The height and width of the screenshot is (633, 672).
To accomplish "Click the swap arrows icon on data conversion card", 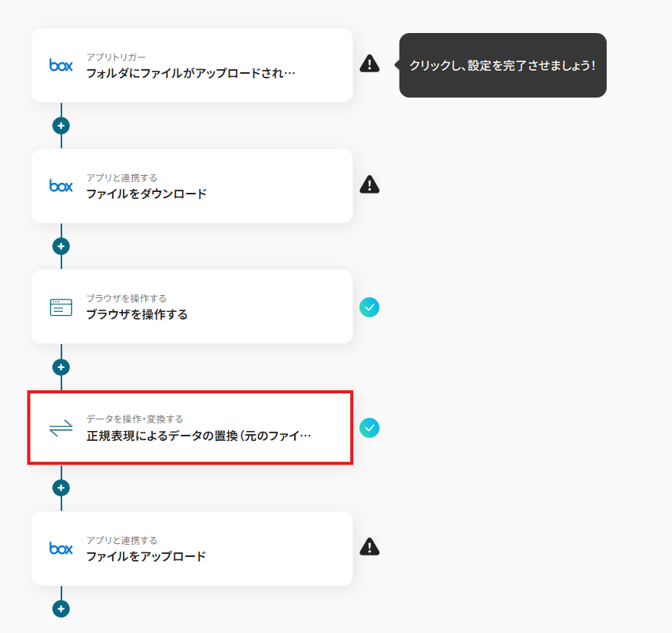I will tap(61, 428).
